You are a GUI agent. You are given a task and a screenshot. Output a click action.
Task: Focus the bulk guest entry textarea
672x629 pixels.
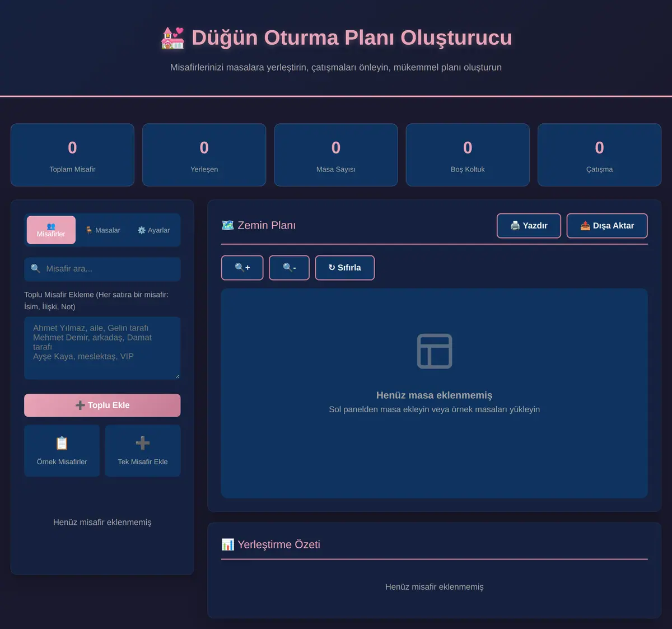click(x=102, y=348)
